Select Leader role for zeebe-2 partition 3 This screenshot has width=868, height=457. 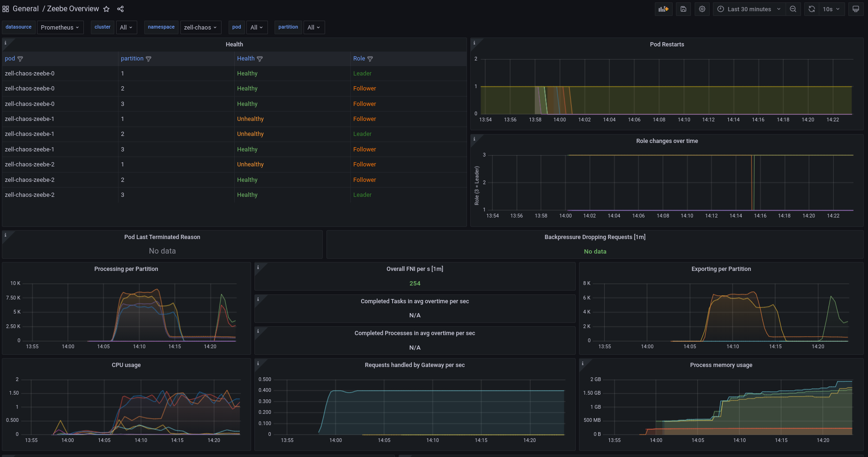tap(408, 195)
